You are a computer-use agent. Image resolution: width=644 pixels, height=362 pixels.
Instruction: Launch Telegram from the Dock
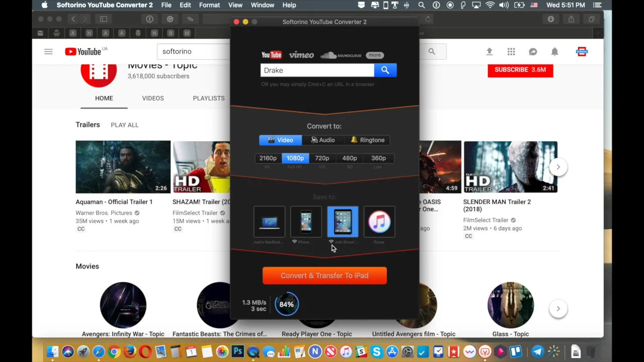[x=538, y=351]
